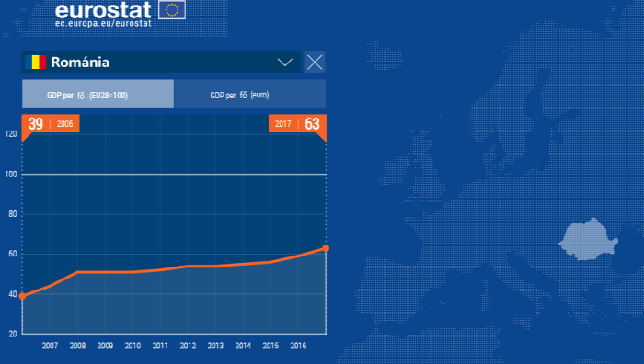Click the 20 y-axis value

(13, 334)
